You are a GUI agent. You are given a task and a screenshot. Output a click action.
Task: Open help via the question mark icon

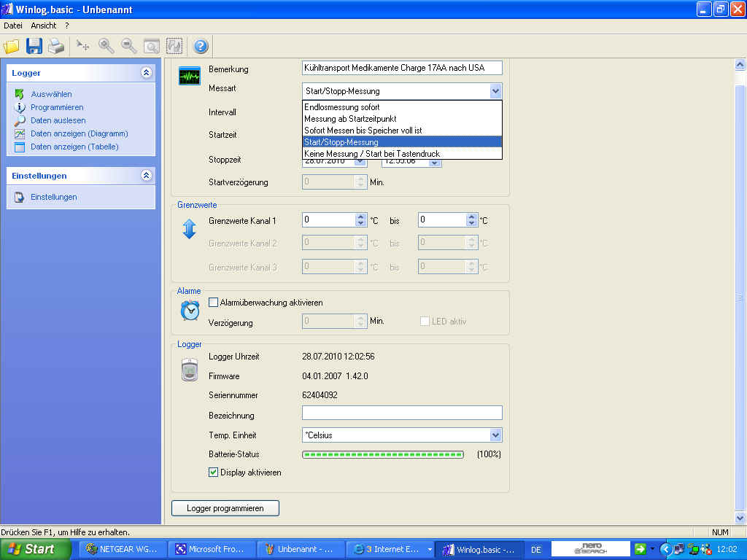(x=201, y=46)
